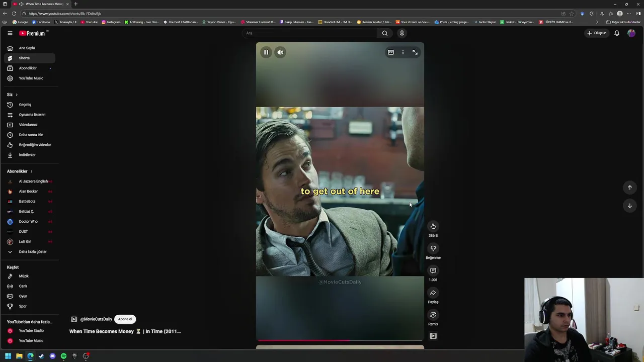The image size is (644, 362).
Task: Open YouTube Music in upper sidebar
Action: pos(30,78)
